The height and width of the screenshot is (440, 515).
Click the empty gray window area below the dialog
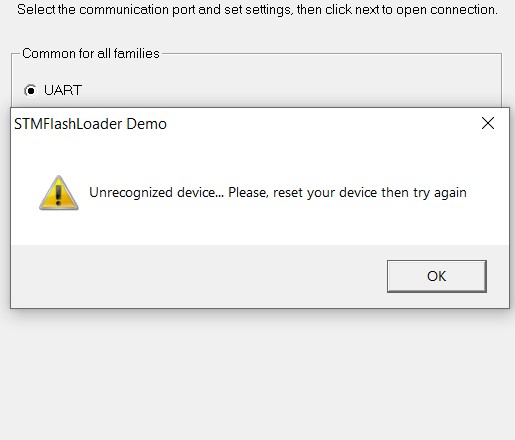point(257,375)
